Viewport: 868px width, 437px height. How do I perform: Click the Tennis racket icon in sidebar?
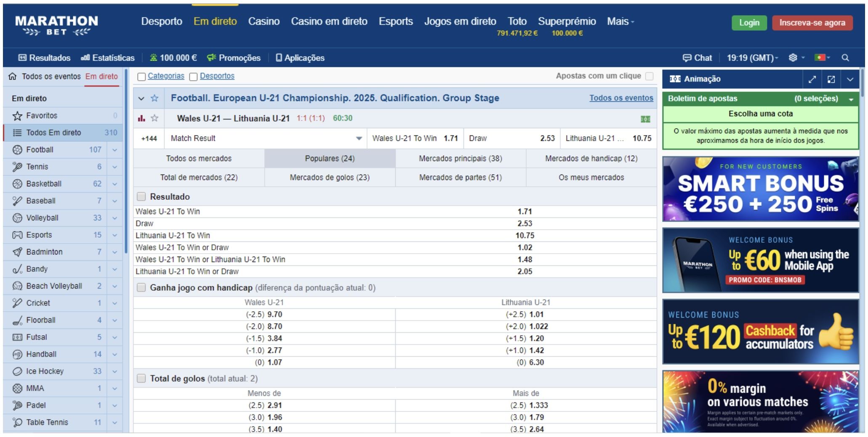point(17,167)
